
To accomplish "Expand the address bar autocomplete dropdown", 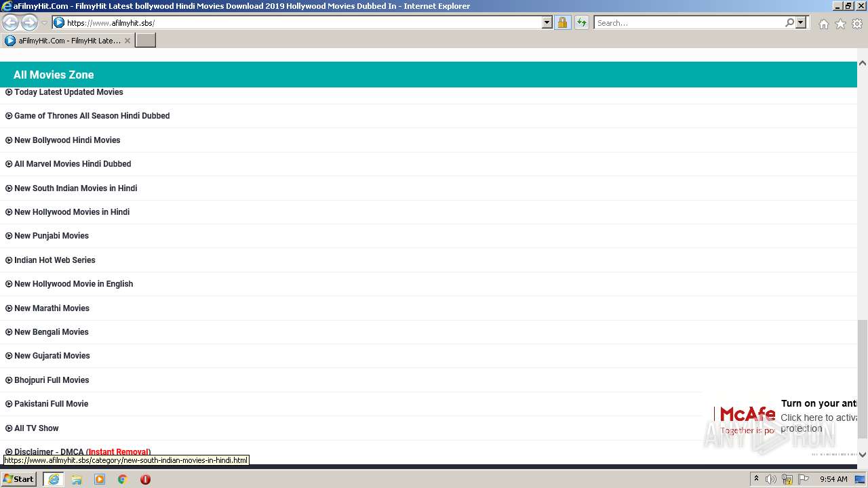I will coord(547,22).
